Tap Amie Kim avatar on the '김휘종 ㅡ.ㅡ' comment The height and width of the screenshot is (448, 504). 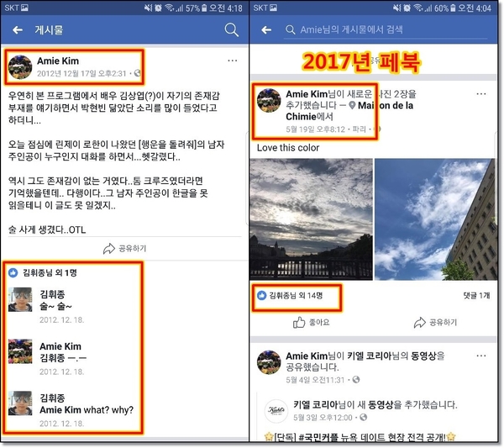(20, 351)
